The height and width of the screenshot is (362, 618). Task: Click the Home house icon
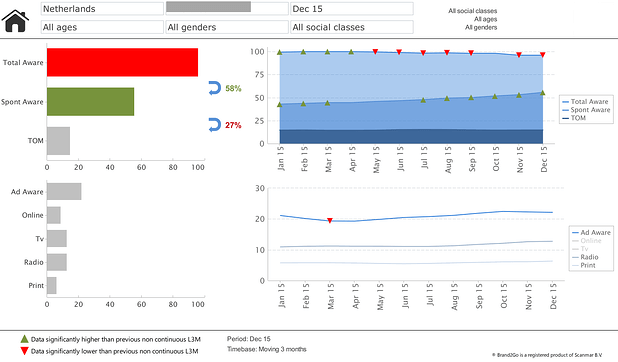coord(15,21)
